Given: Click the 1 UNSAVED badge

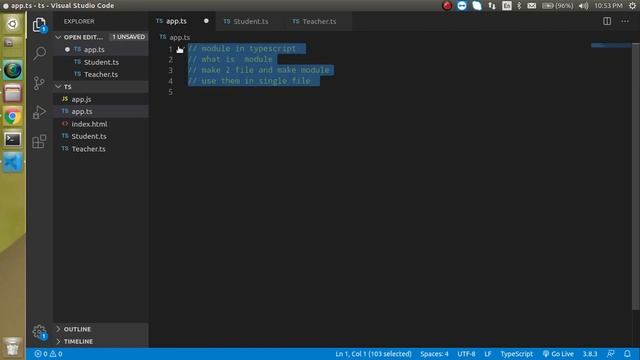Looking at the screenshot, I should tap(129, 37).
